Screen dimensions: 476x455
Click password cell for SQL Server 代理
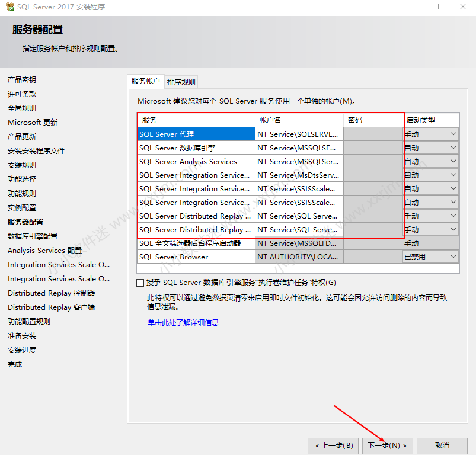click(373, 134)
